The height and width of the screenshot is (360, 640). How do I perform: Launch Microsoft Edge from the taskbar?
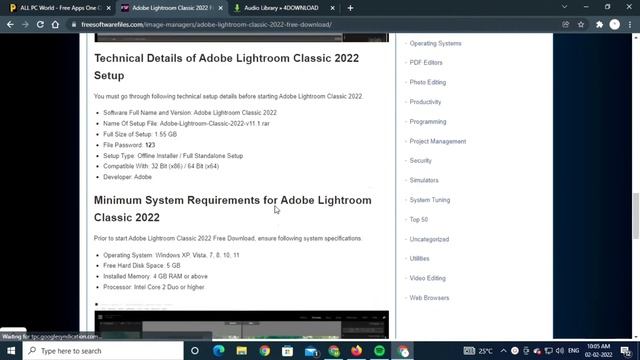point(219,351)
